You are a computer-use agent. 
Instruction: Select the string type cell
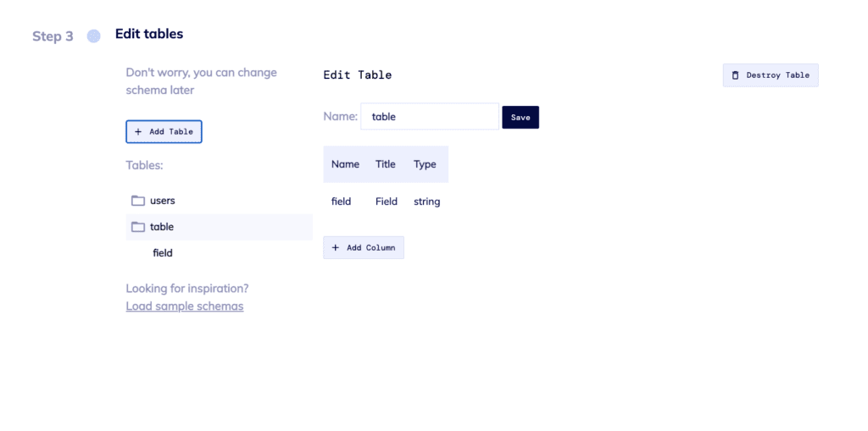(x=427, y=202)
